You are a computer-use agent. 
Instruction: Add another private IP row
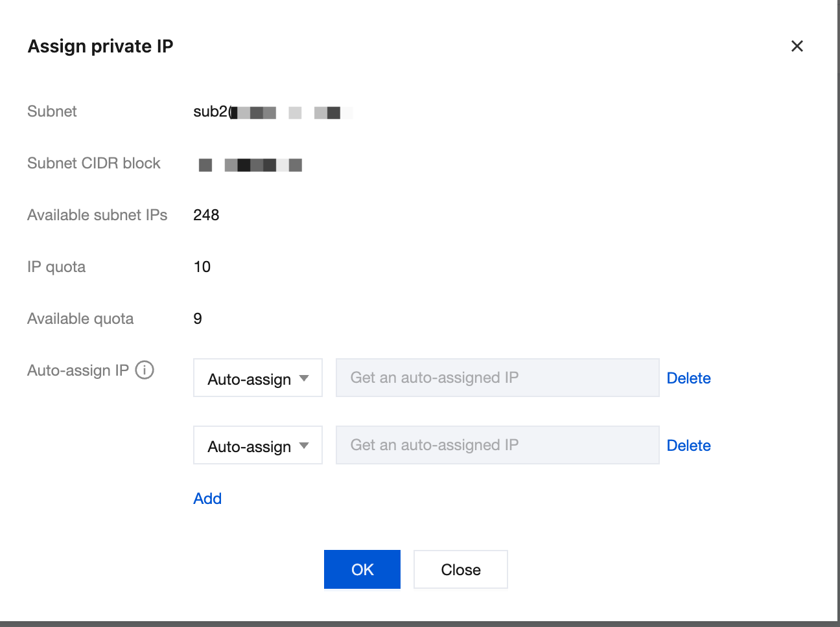207,498
